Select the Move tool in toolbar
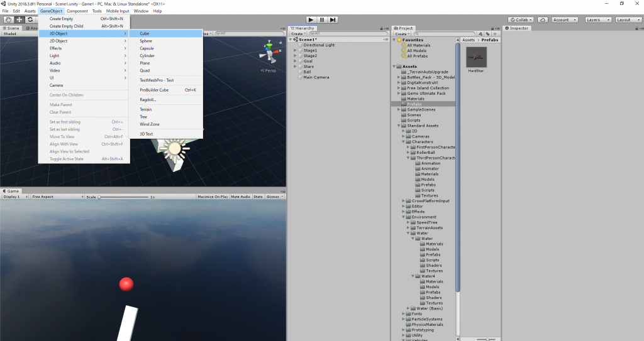The width and height of the screenshot is (644, 341). click(x=19, y=19)
